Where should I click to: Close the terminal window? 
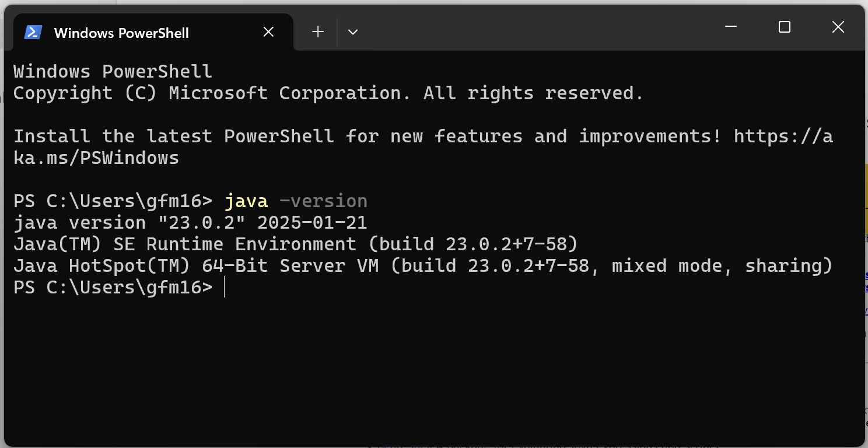(838, 27)
